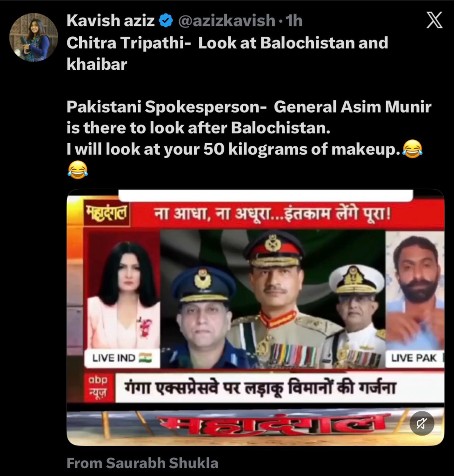Click the Mahadangal show logo badge
The width and height of the screenshot is (454, 476).
(x=107, y=214)
